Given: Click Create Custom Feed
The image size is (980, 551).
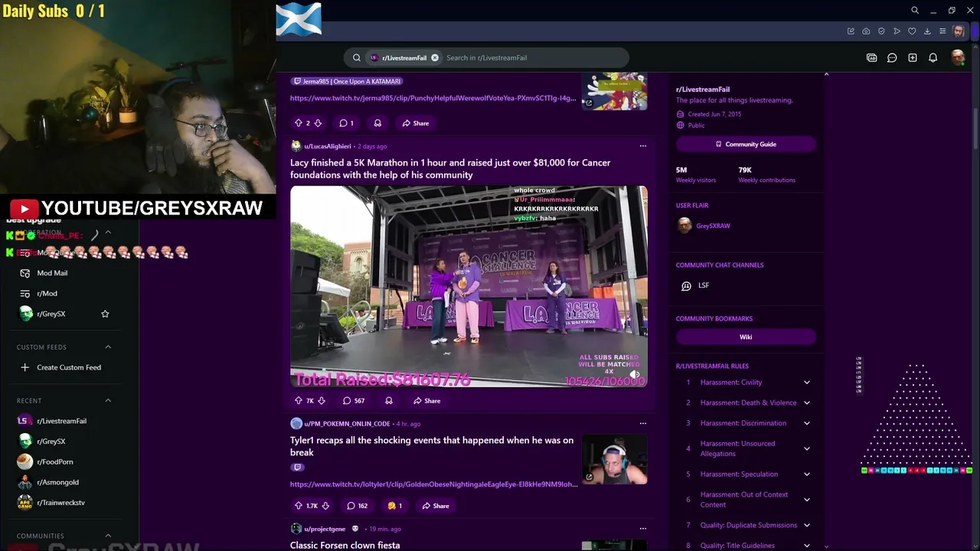Looking at the screenshot, I should point(69,367).
